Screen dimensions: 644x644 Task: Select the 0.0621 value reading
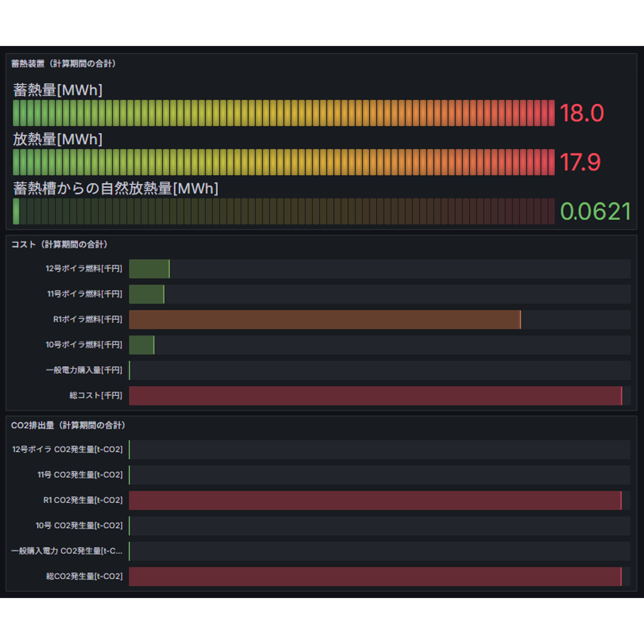coord(595,211)
